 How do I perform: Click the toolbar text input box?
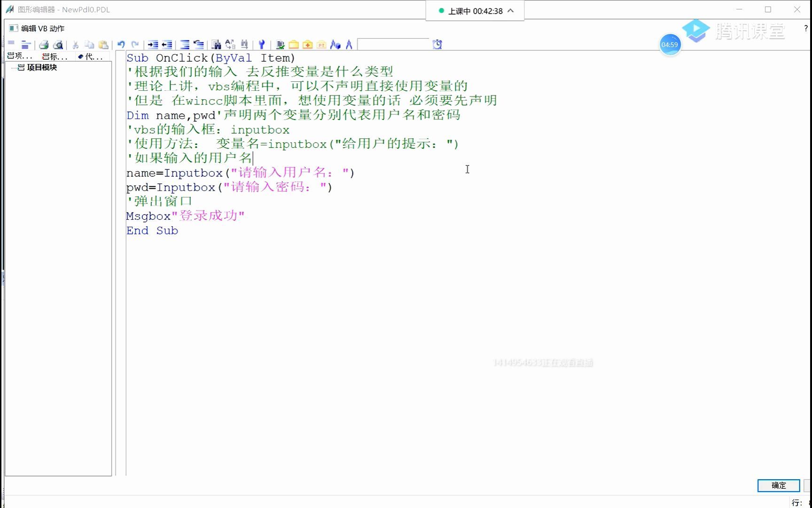tap(393, 44)
